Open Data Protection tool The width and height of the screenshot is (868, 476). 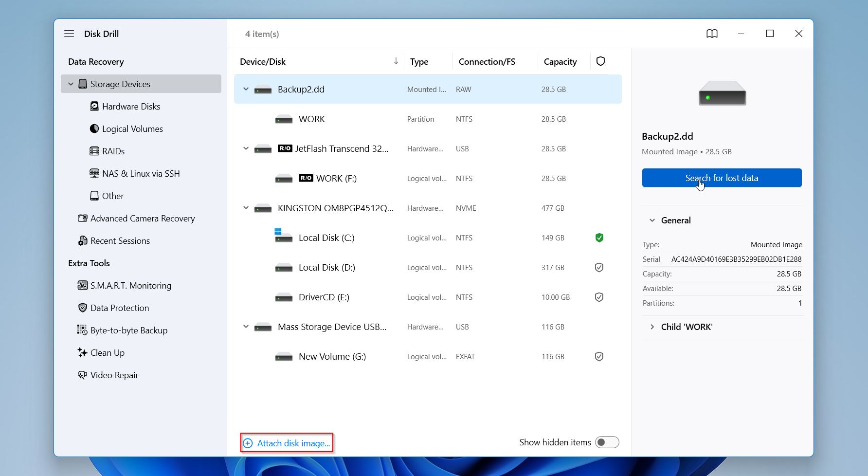coord(114,308)
